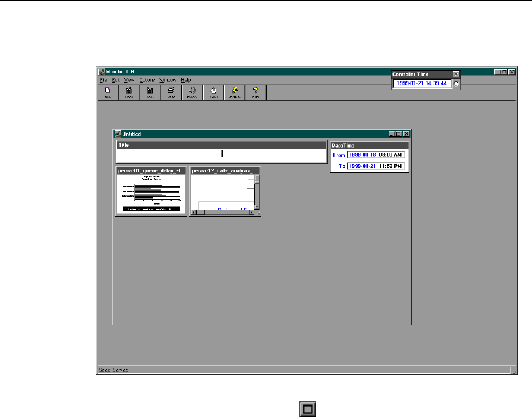The height and width of the screenshot is (417, 532).
Task: Click the Help question mark button
Action: pyautogui.click(x=256, y=92)
